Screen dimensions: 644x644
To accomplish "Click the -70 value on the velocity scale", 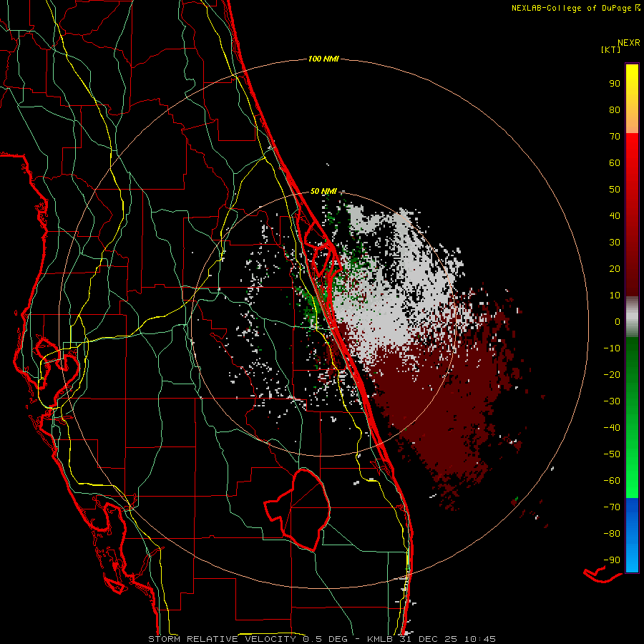I will click(612, 507).
